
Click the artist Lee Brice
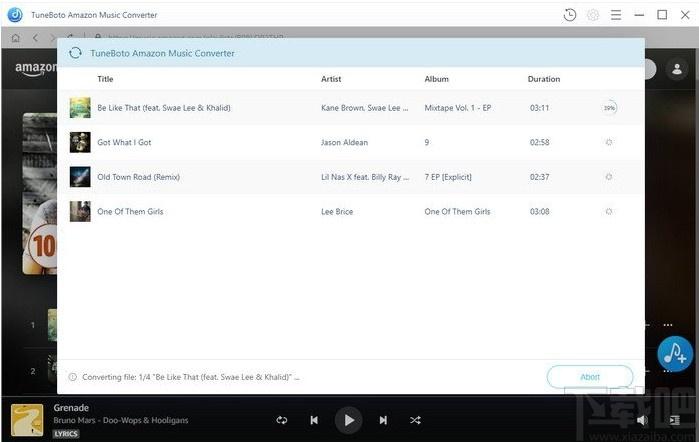point(337,211)
